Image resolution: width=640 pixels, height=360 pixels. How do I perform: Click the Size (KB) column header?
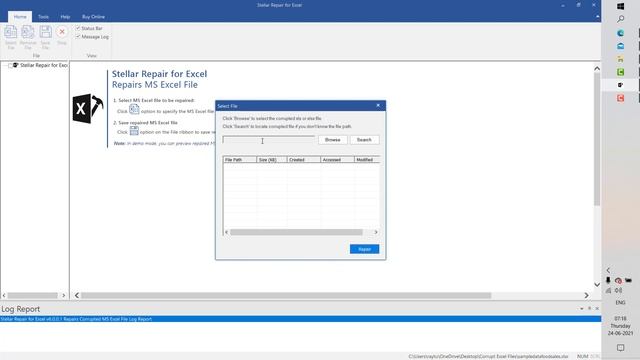click(272, 160)
